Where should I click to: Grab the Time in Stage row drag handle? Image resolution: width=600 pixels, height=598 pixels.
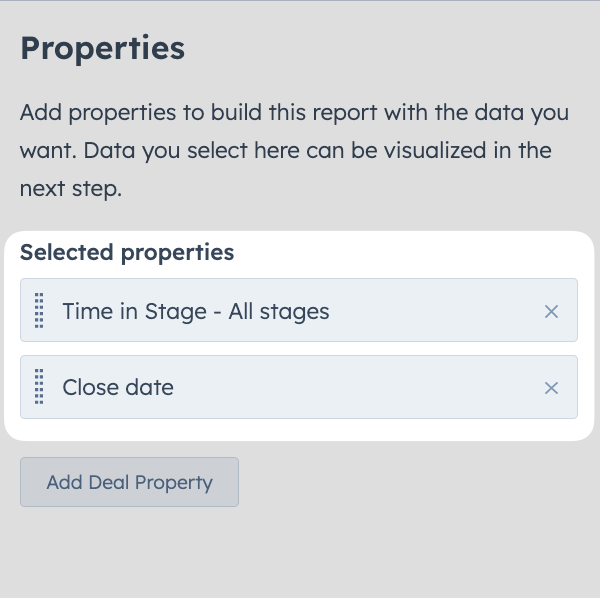click(39, 310)
